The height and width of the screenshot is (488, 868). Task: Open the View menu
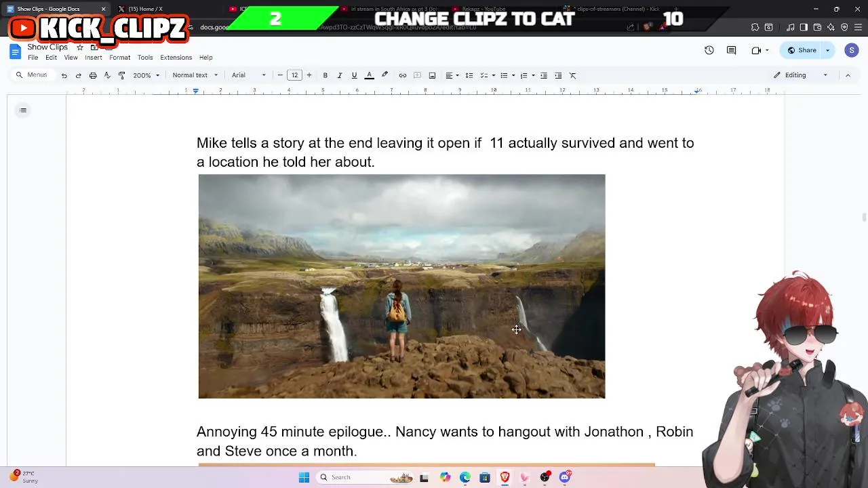click(x=71, y=58)
